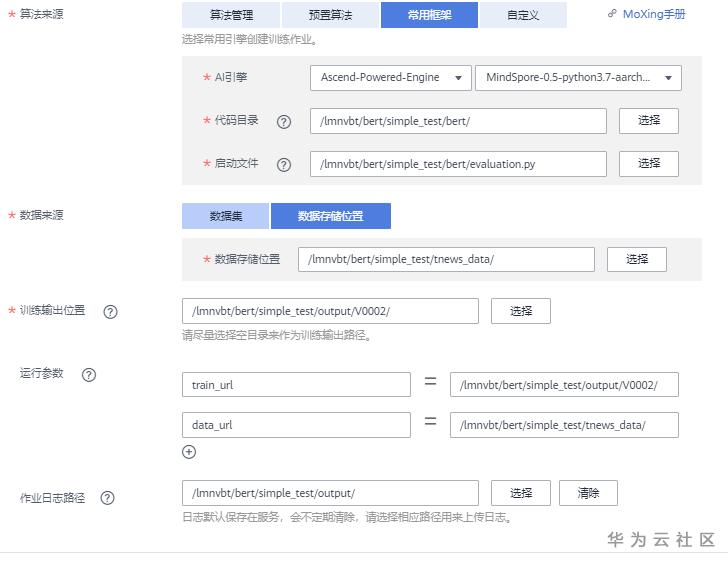This screenshot has width=728, height=565.
Task: Click hint text 请尽量选择空目录来作为训练输出路径
Action: [x=277, y=335]
